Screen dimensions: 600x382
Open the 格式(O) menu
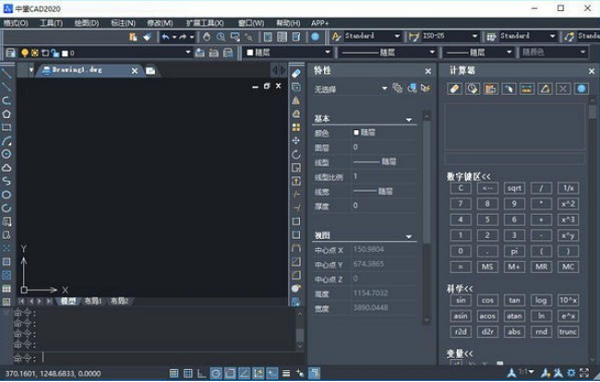16,23
